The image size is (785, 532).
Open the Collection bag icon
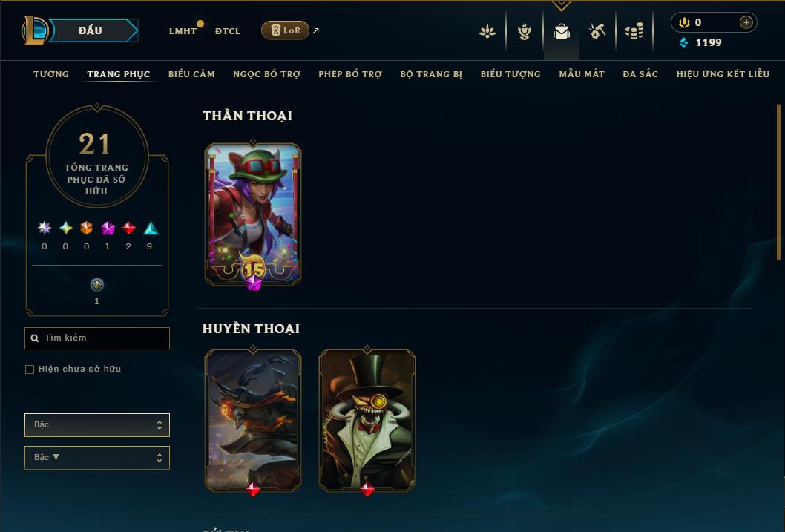point(561,31)
